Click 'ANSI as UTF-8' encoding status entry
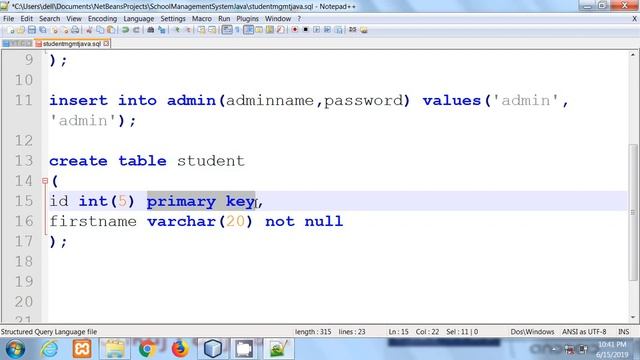The width and height of the screenshot is (640, 360). (x=584, y=332)
